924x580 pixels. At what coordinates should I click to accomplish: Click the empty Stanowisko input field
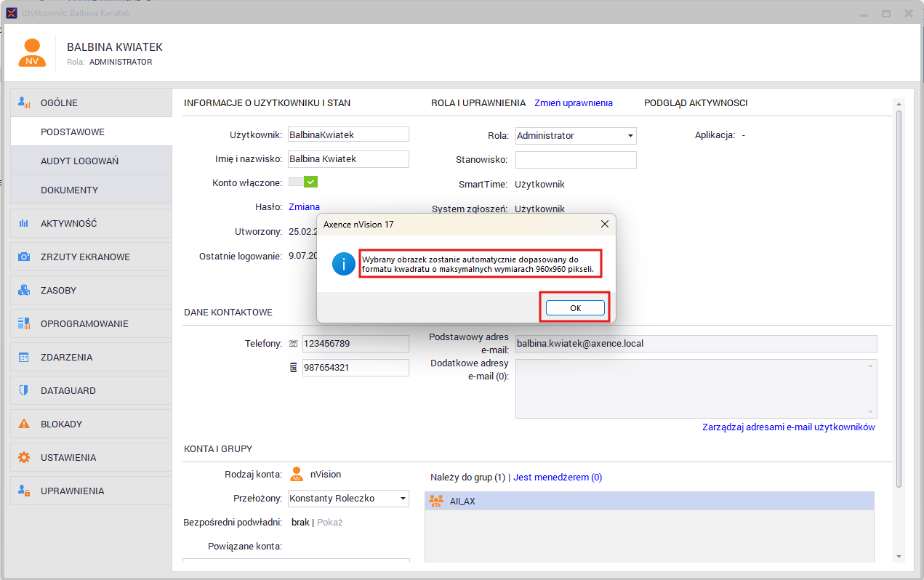[576, 160]
